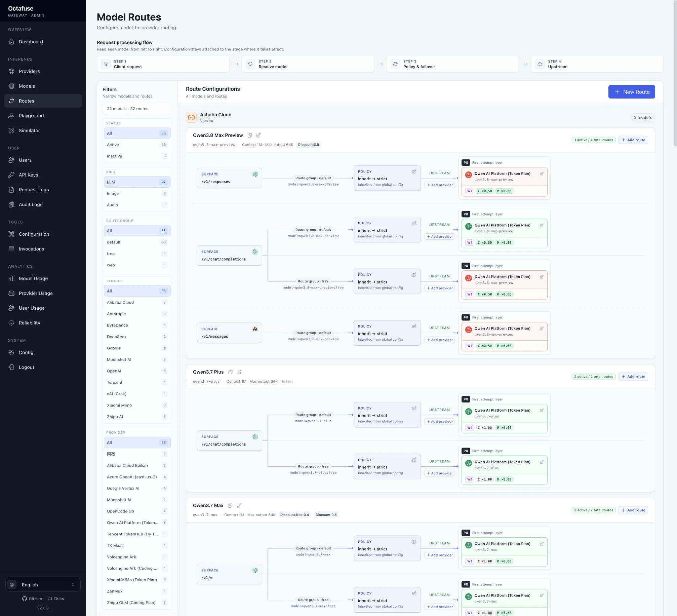Screen dimensions: 677x616
Task: Click the page vertical scrollbar
Action: click(675, 74)
